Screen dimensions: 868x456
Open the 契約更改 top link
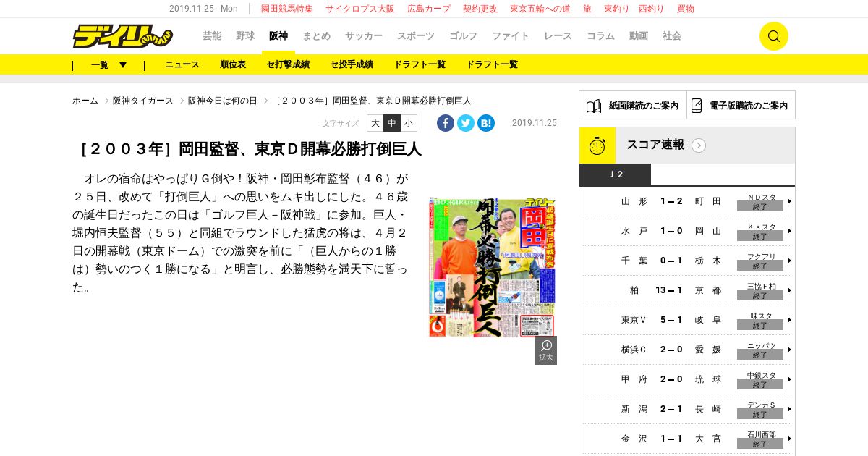pyautogui.click(x=480, y=9)
